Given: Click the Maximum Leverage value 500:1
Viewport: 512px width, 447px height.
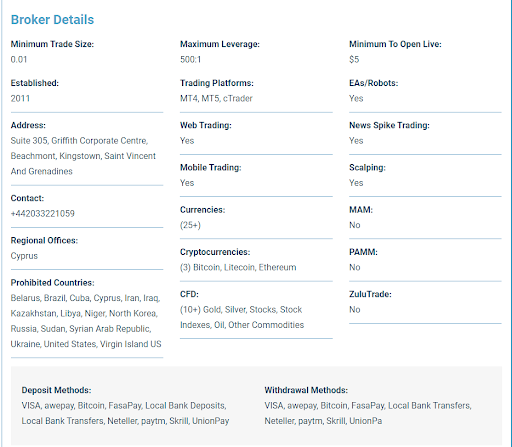Looking at the screenshot, I should pyautogui.click(x=191, y=60).
